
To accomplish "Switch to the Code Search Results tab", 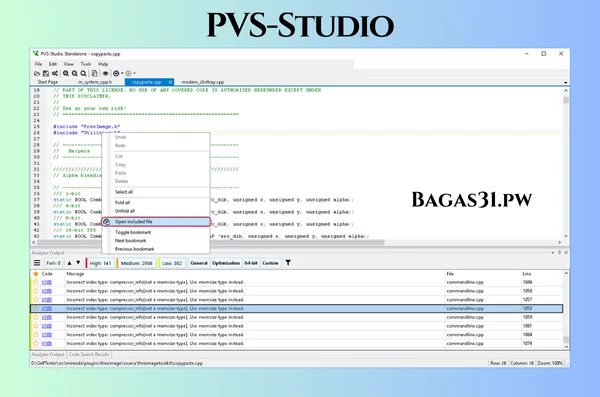I will point(89,355).
